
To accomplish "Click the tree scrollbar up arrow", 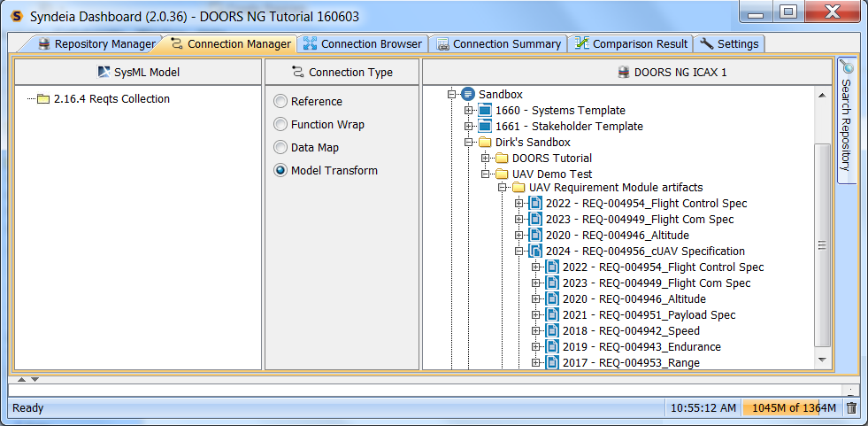I will click(822, 96).
